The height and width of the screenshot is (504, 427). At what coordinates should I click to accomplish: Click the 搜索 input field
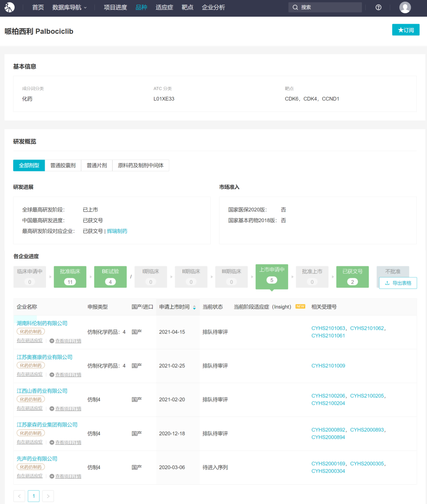[325, 7]
